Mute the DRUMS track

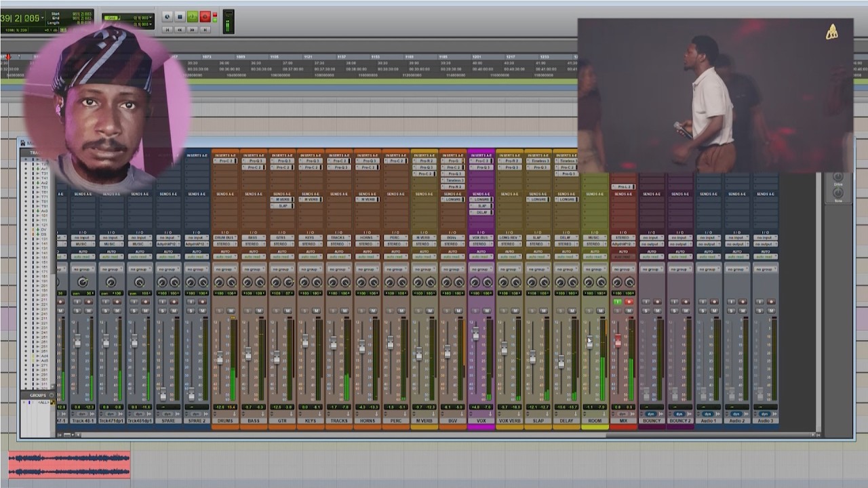point(231,310)
